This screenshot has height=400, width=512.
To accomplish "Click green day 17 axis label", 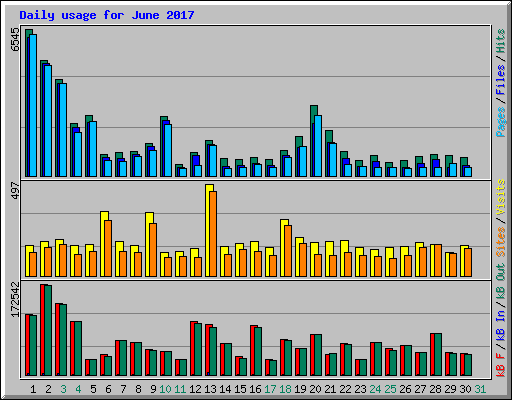I will (270, 389).
